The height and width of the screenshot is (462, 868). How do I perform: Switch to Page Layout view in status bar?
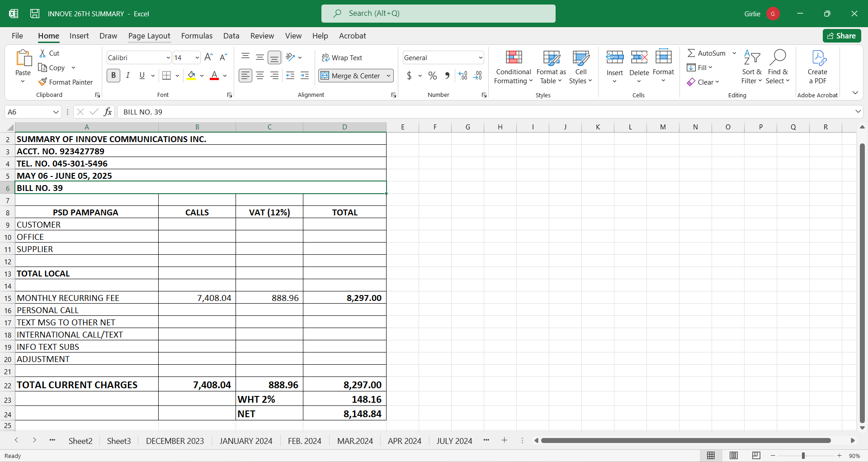tap(734, 456)
